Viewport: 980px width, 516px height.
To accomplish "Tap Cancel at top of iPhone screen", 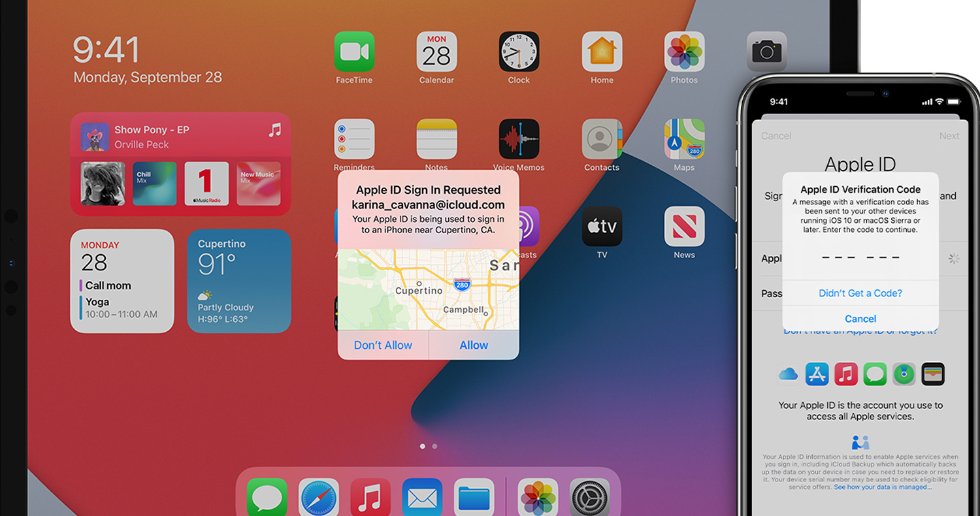I will [776, 136].
